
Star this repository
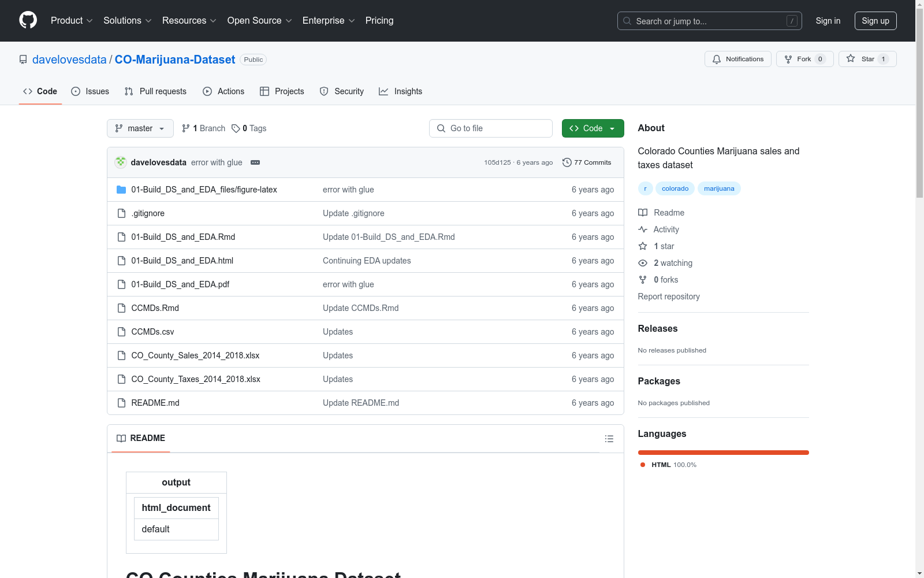tap(867, 59)
